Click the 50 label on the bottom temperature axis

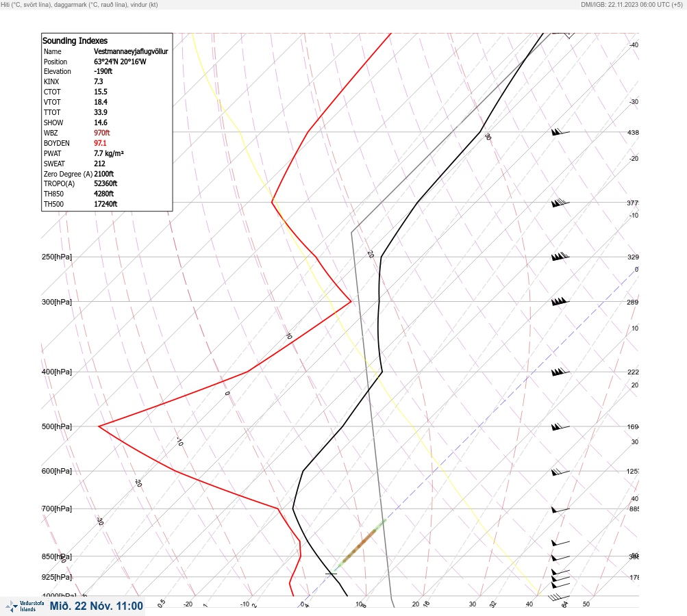586,604
